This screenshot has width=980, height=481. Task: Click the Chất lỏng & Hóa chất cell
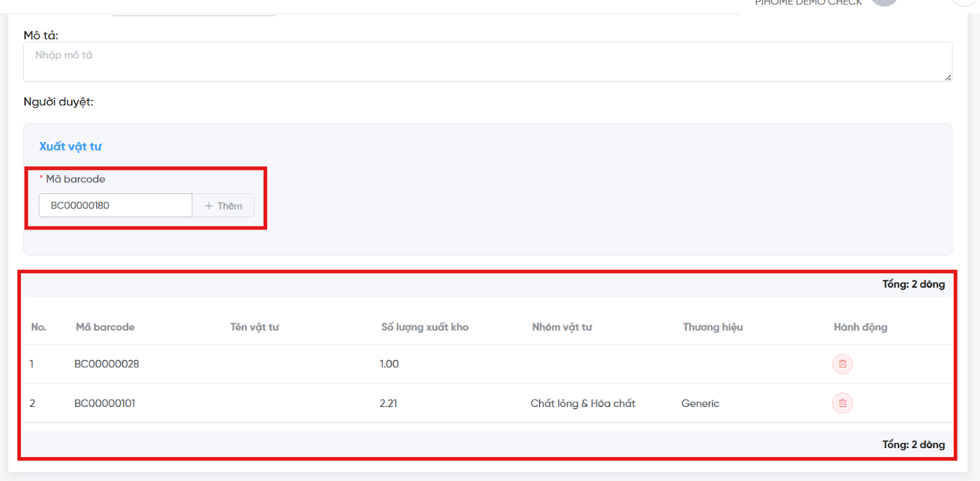click(582, 403)
